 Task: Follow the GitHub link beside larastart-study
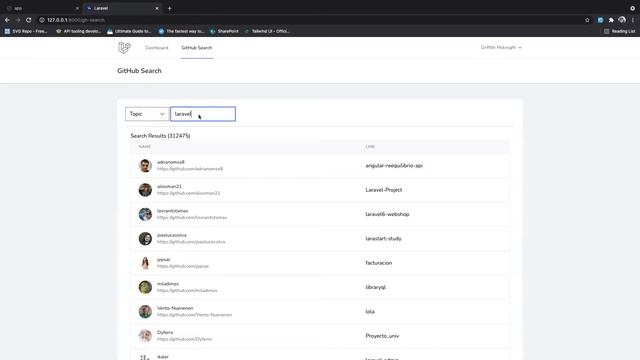(x=191, y=242)
